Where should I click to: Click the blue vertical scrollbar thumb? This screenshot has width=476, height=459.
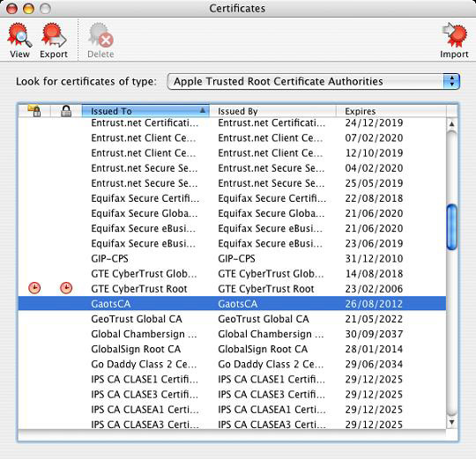tap(451, 227)
